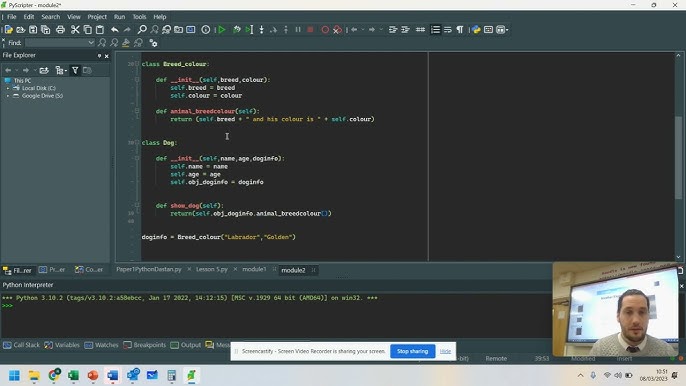Viewport: 686px width, 386px height.
Task: Toggle special characters paragraph mark icon
Action: (x=460, y=30)
